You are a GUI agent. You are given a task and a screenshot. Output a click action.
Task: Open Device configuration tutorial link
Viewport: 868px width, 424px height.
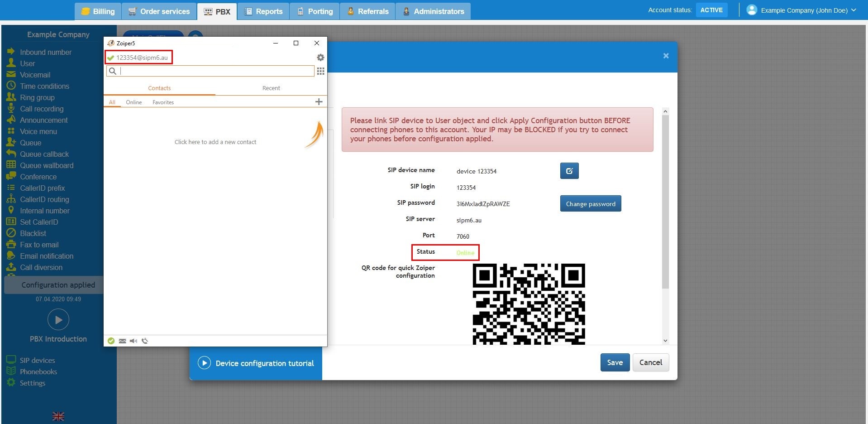pyautogui.click(x=264, y=363)
